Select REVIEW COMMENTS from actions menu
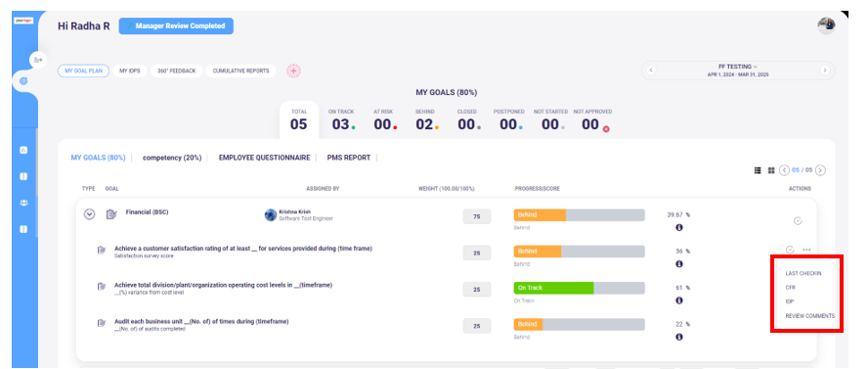The width and height of the screenshot is (868, 369). point(810,316)
